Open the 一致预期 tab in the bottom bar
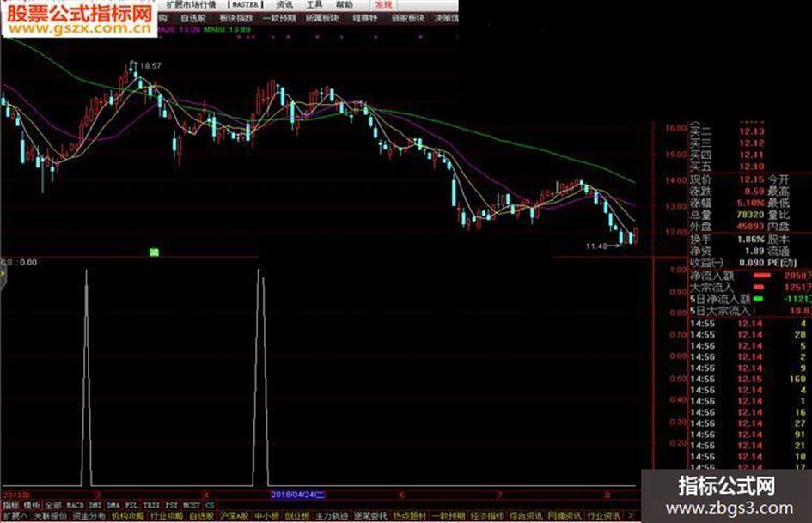 click(x=448, y=516)
